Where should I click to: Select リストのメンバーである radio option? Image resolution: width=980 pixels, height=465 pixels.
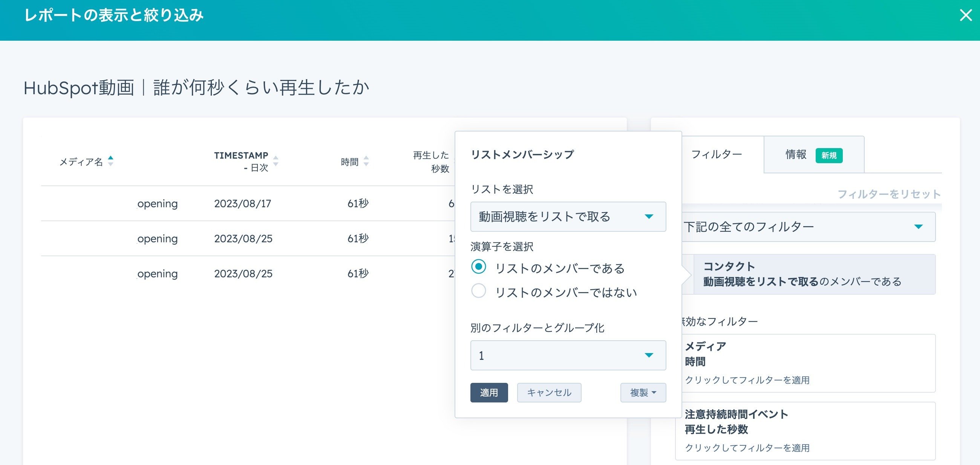[479, 267]
